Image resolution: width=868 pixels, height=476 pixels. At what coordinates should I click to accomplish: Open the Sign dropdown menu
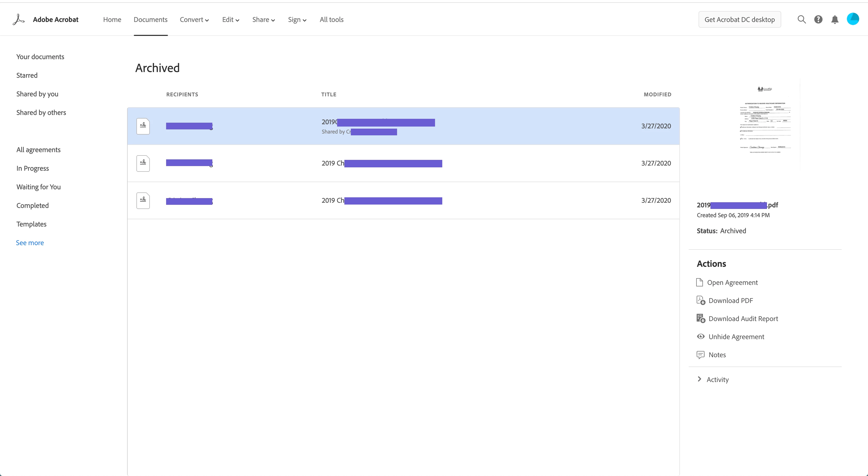(x=297, y=20)
